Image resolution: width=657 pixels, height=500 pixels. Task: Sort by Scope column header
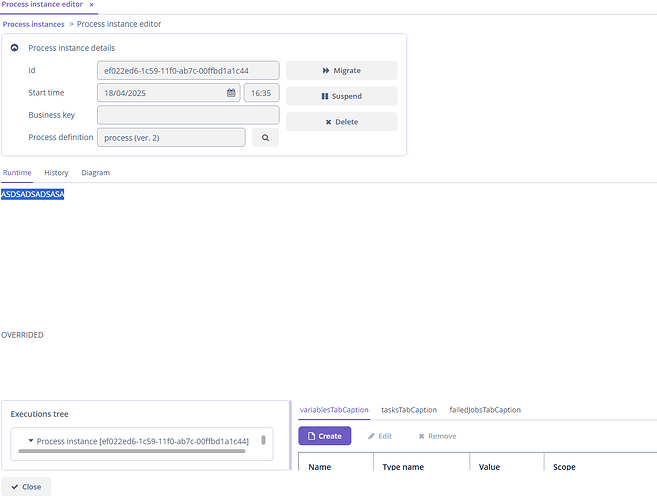click(x=564, y=466)
